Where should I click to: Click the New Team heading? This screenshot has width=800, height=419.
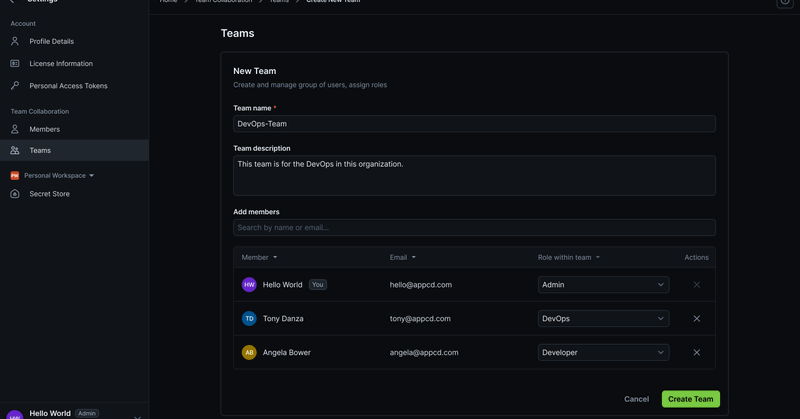pyautogui.click(x=255, y=71)
